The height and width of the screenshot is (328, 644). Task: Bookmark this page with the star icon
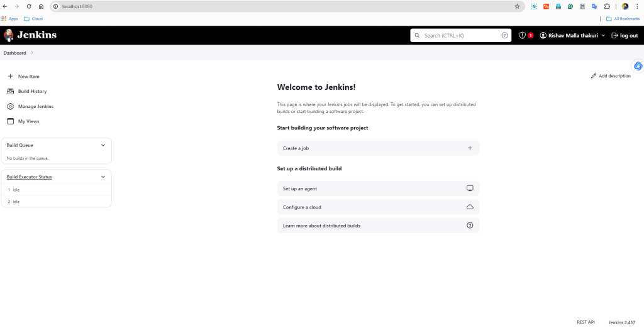coord(517,6)
